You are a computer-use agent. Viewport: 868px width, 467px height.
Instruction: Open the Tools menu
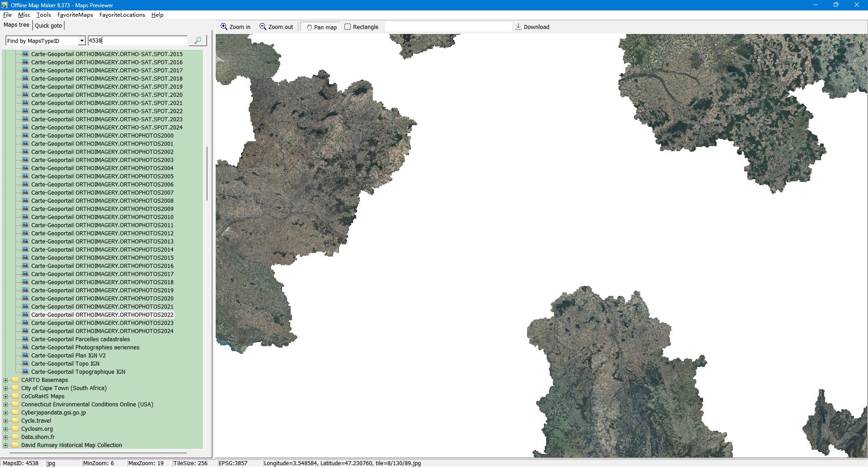tap(43, 15)
